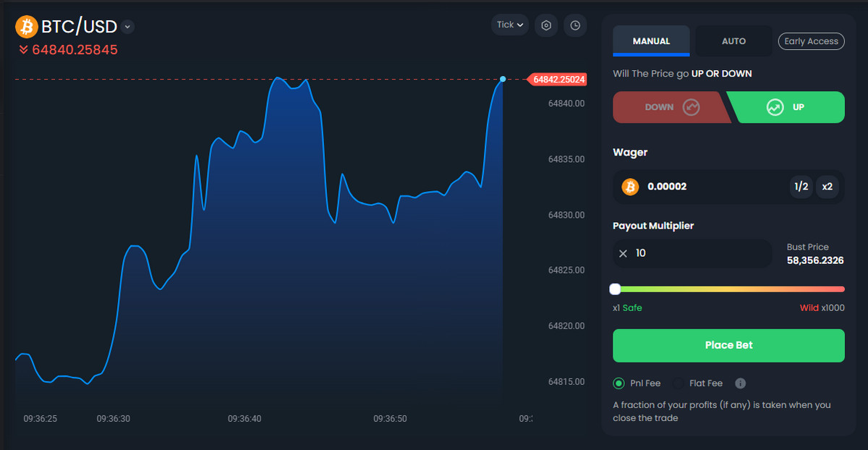This screenshot has height=450, width=868.
Task: Open the Tick interval dropdown
Action: tap(510, 25)
